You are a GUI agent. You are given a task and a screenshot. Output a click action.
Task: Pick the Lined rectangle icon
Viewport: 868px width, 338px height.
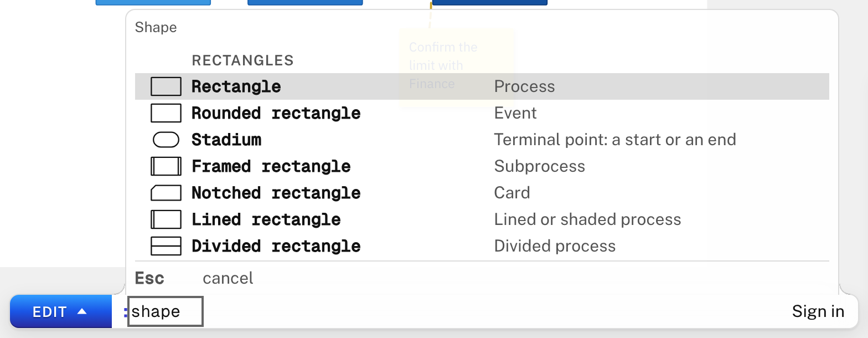point(166,219)
